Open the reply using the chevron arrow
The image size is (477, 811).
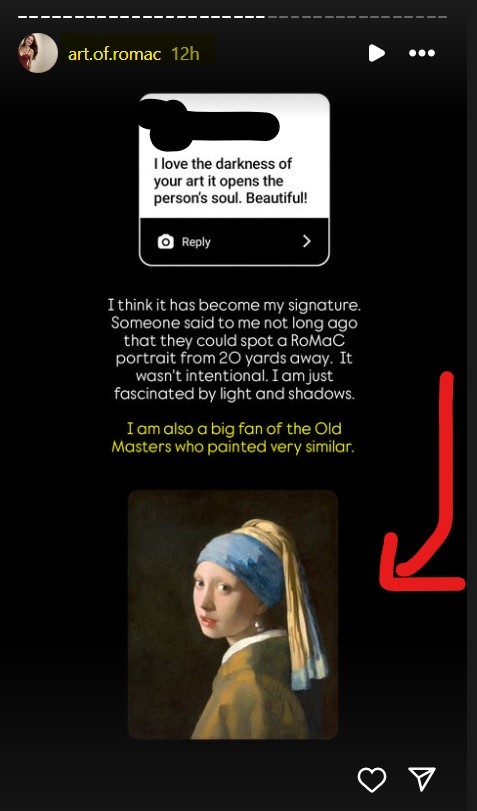pos(307,241)
